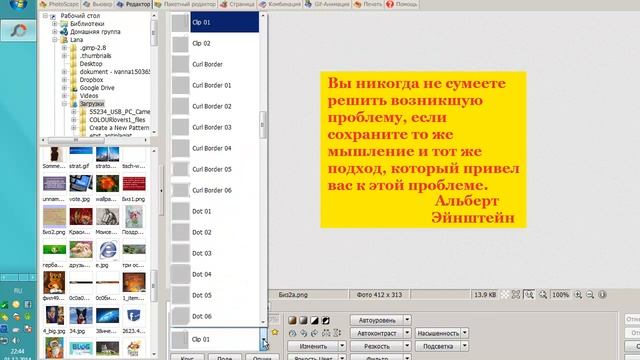Flip the photo horizontally
The height and width of the screenshot is (360, 640).
click(x=326, y=333)
